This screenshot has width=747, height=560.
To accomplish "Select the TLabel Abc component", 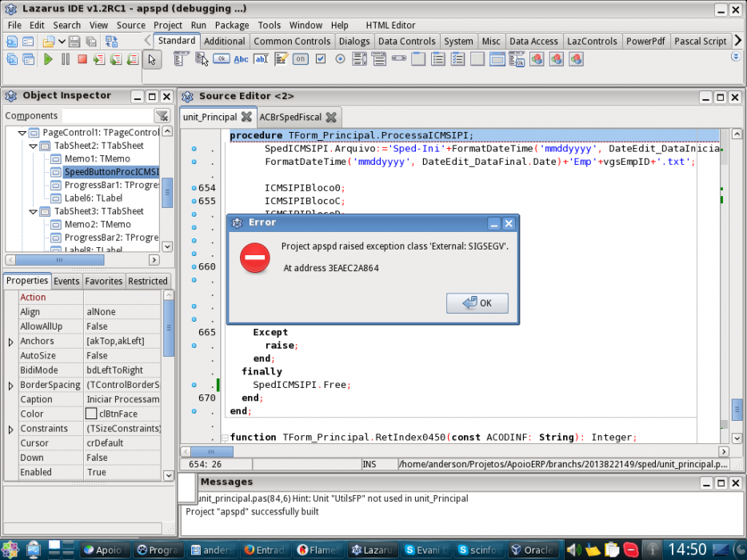I will (241, 59).
